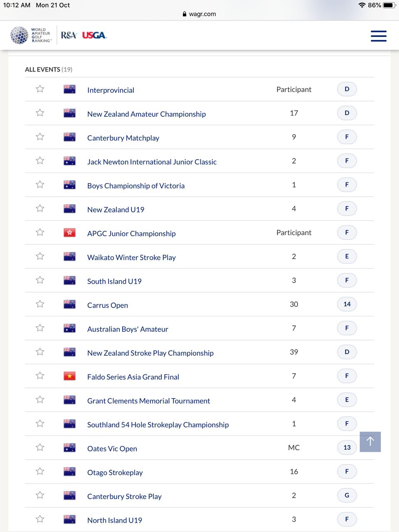Image resolution: width=399 pixels, height=532 pixels.
Task: Click star beside Southland 54 Hole Strokeplay Championship
Action: (40, 424)
